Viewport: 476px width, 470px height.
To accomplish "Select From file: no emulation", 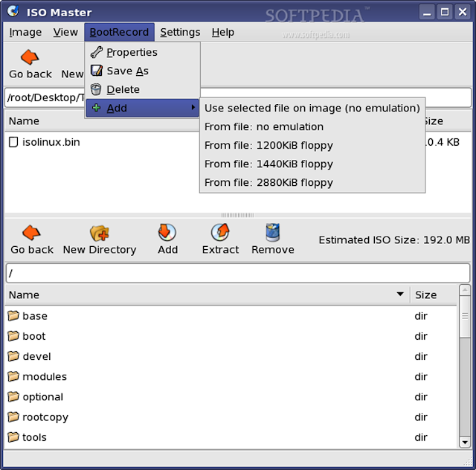I will point(312,126).
